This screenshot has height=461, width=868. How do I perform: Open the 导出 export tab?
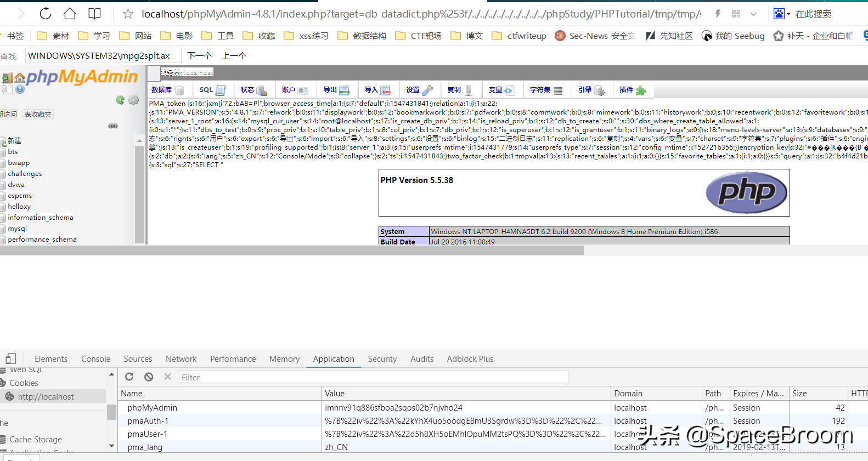click(x=336, y=90)
